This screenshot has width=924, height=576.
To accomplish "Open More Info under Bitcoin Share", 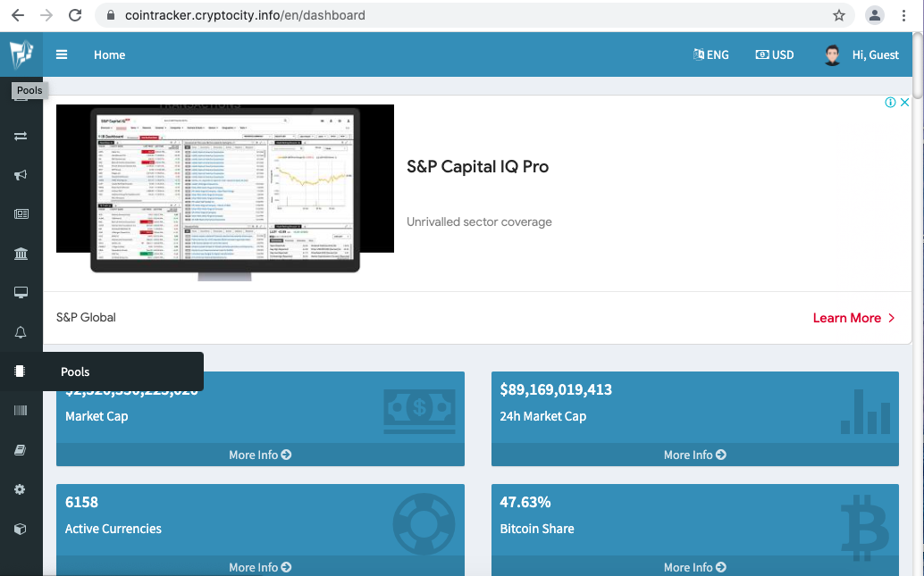I will click(694, 567).
